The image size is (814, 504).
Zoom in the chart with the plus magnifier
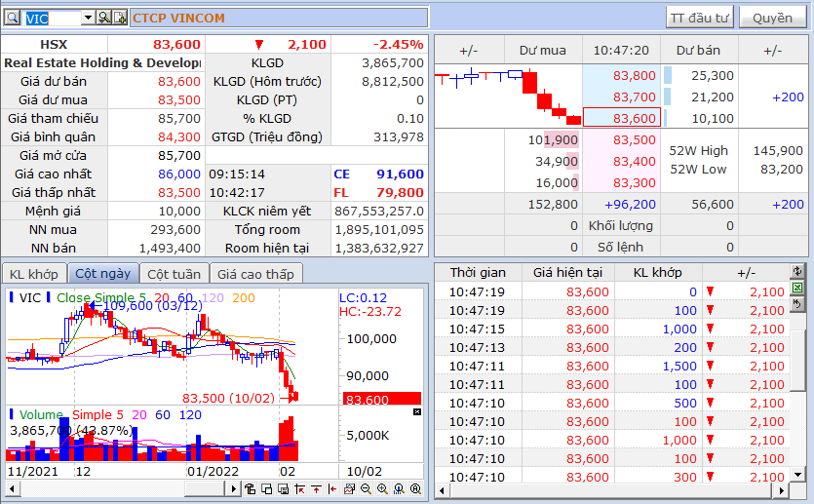coord(382,488)
